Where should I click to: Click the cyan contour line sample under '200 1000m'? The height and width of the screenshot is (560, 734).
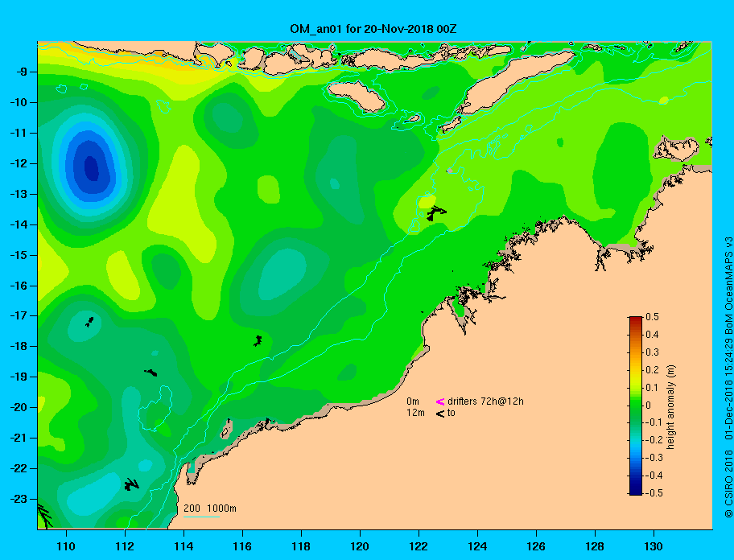click(x=201, y=517)
